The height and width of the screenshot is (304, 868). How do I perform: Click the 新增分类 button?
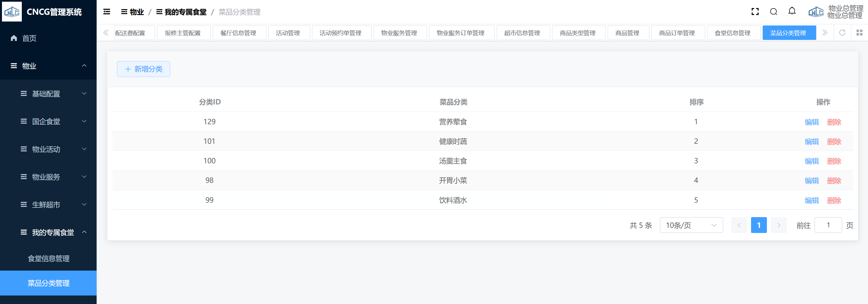click(144, 69)
